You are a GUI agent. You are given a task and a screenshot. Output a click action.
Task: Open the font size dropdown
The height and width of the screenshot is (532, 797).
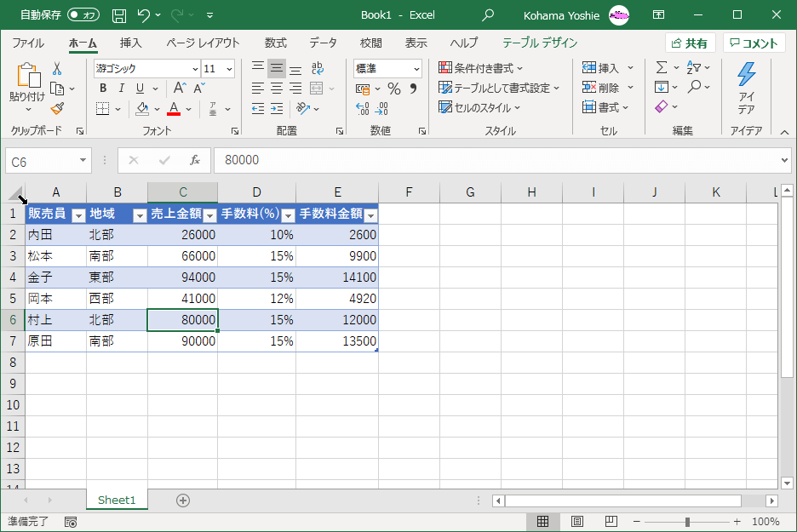230,69
